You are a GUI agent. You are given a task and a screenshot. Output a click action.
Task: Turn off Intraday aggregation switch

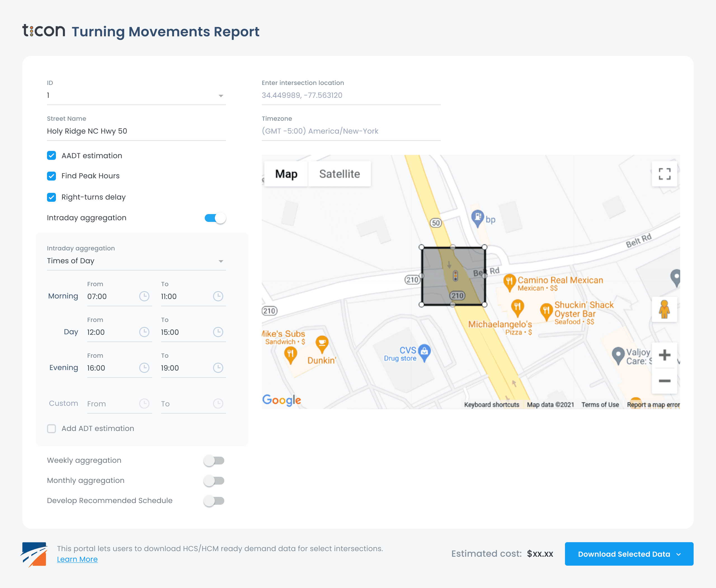[x=215, y=218]
